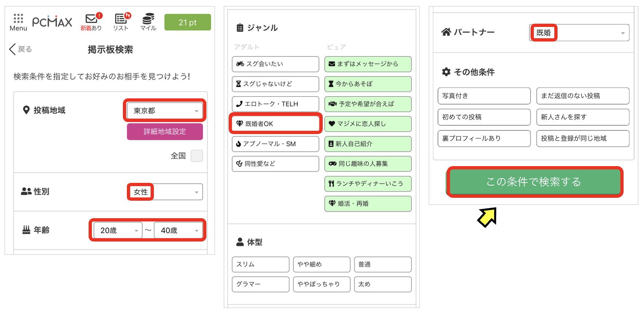644x314 pixels.
Task: Open the 20歳 minimum age dropdown
Action: (117, 231)
